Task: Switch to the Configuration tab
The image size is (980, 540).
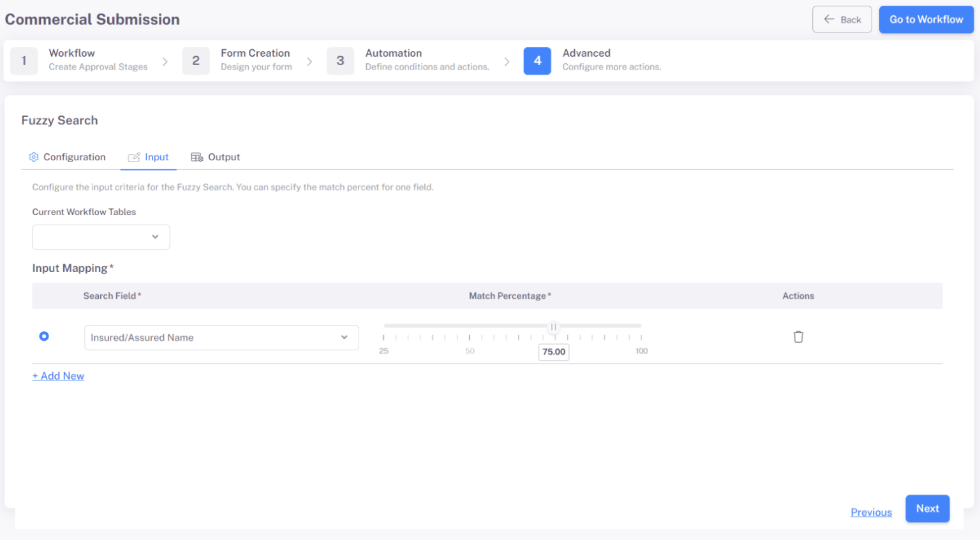Action: coord(74,156)
